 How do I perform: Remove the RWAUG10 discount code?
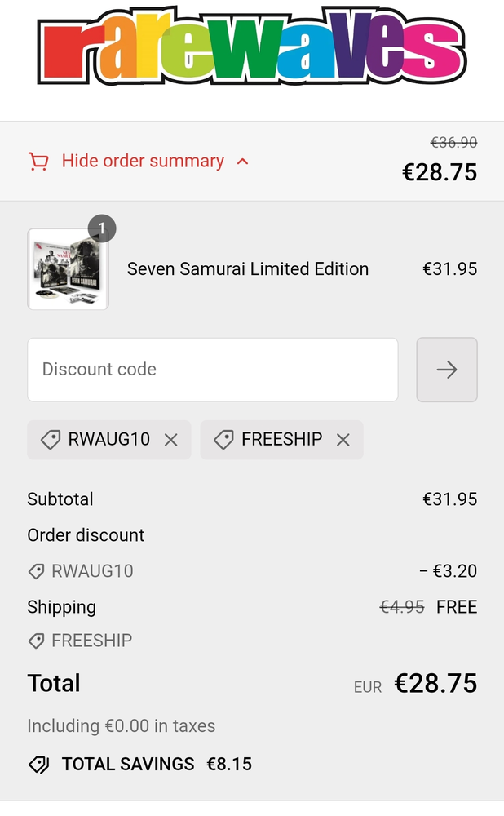pos(170,440)
